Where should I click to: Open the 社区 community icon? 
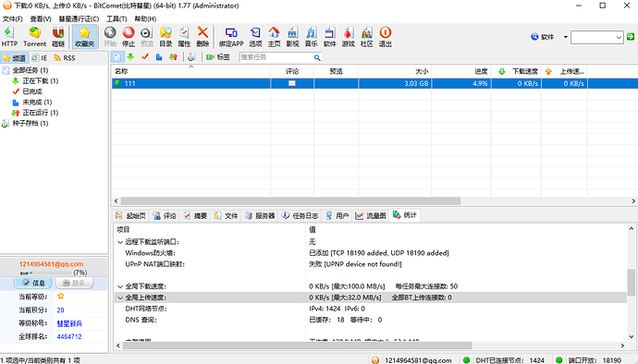pyautogui.click(x=366, y=37)
